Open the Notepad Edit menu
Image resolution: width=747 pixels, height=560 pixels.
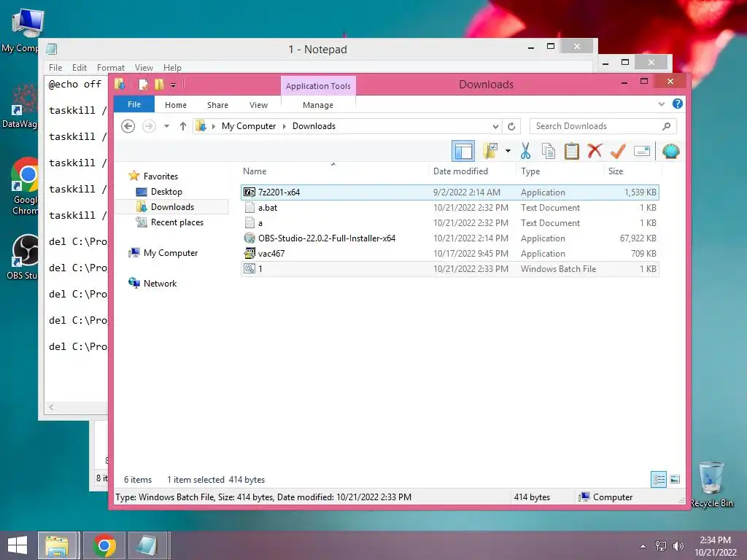pyautogui.click(x=79, y=68)
